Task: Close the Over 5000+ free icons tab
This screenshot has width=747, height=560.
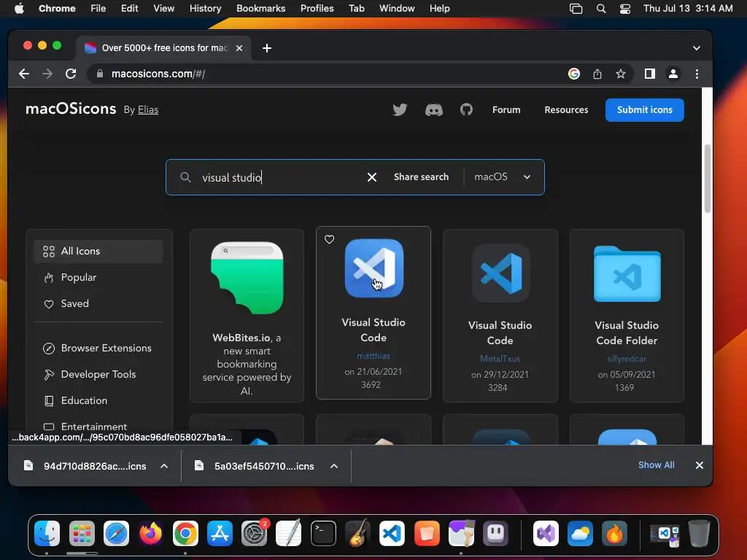Action: pyautogui.click(x=239, y=48)
